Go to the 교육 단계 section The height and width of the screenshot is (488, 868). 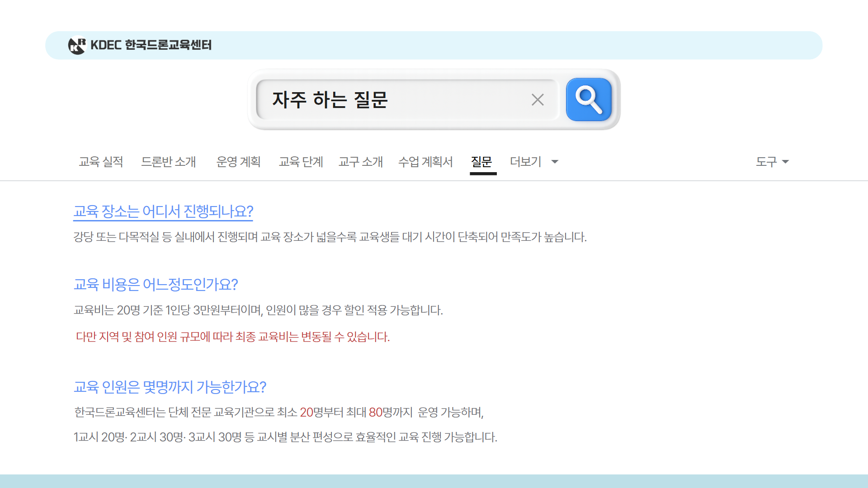point(301,162)
